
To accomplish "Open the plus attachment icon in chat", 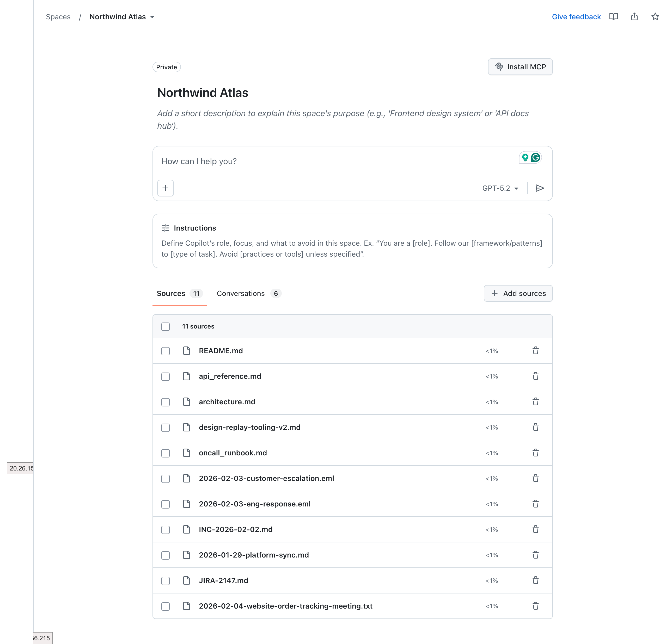I will (165, 188).
